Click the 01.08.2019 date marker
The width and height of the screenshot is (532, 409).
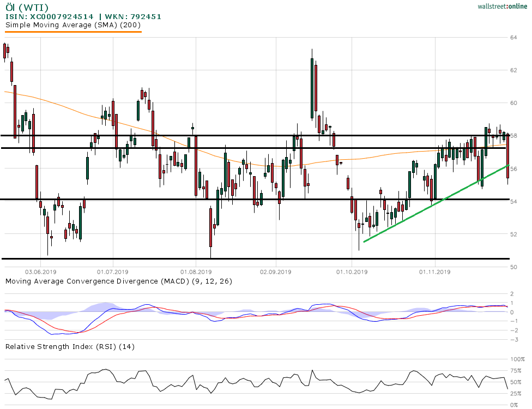(195, 271)
